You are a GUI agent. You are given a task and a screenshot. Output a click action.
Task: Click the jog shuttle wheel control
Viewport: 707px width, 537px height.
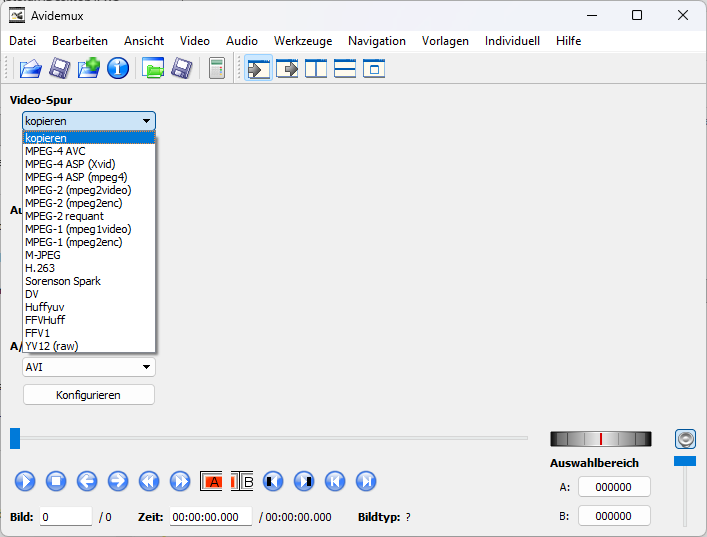pos(601,439)
